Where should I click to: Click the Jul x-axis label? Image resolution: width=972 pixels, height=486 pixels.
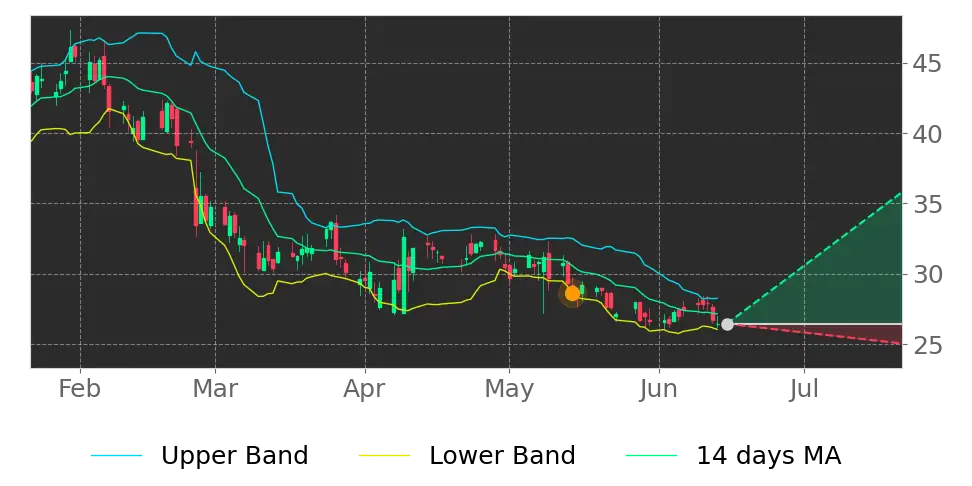click(804, 389)
